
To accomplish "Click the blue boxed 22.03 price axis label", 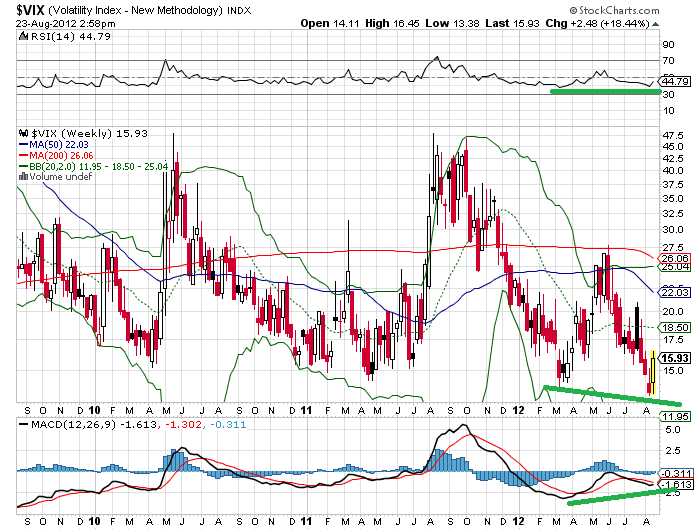I will 675,292.
